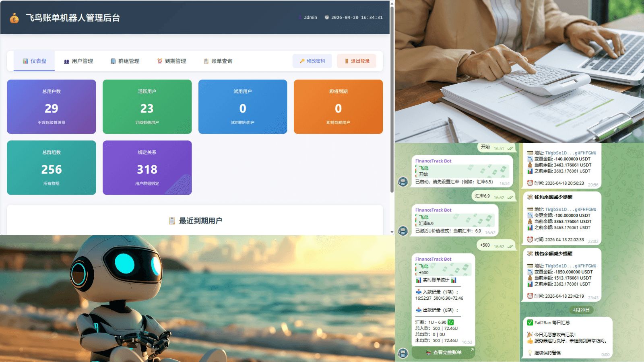The width and height of the screenshot is (644, 362).
Task: Open the bot avatar beside the 已启动 message
Action: 403,182
